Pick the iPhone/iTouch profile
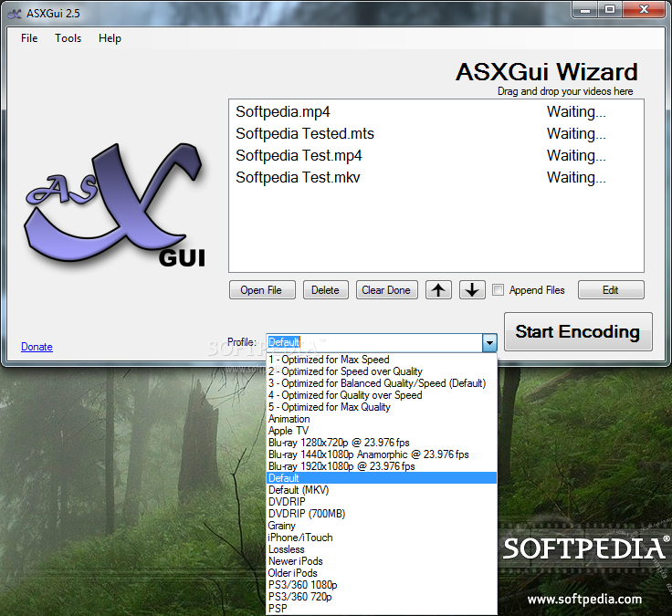The height and width of the screenshot is (616, 672). coord(382,538)
